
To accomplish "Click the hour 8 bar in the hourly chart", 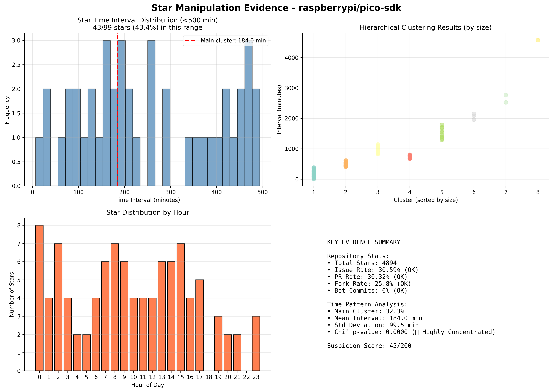I will (x=115, y=307).
